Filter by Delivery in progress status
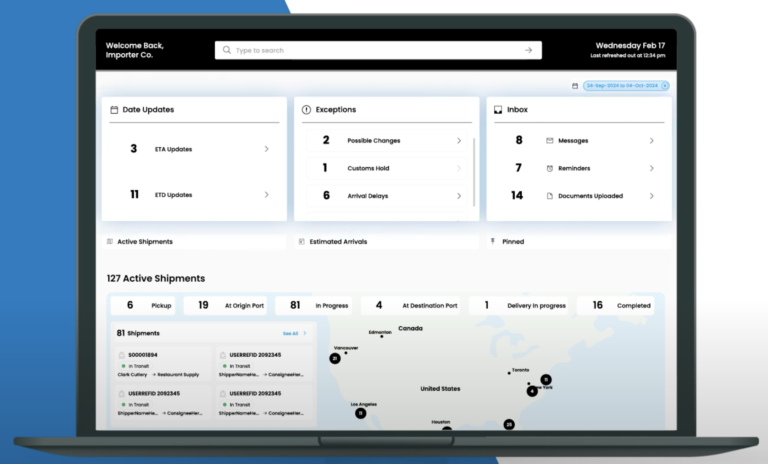This screenshot has height=464, width=768. (518, 305)
